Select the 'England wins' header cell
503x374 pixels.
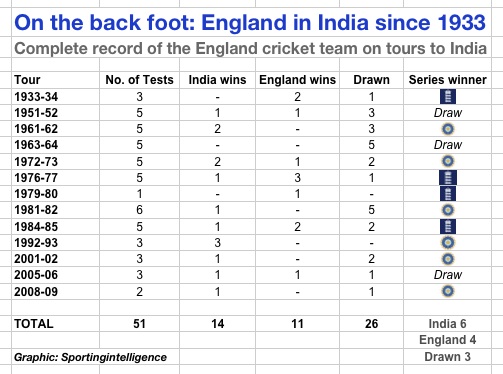[x=297, y=80]
